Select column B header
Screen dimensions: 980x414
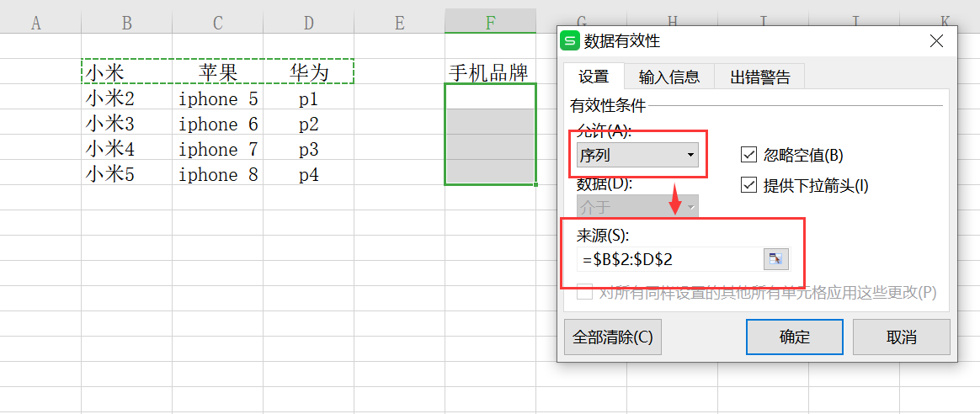pos(127,23)
